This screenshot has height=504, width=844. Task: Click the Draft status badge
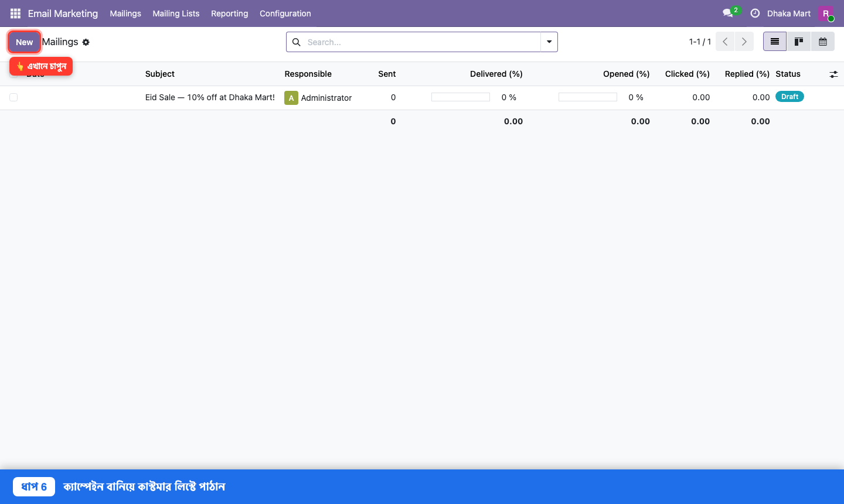pos(789,97)
